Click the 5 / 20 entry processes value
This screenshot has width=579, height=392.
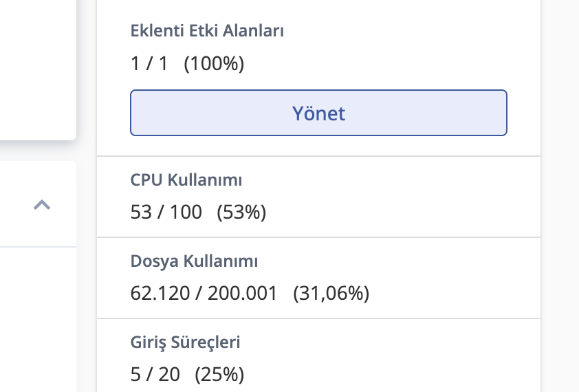point(155,375)
